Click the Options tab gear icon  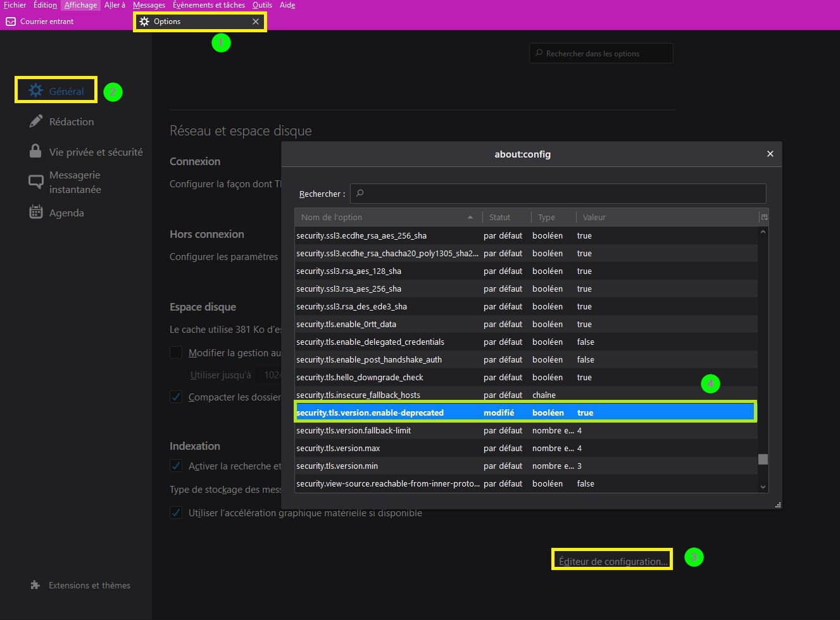(x=144, y=22)
